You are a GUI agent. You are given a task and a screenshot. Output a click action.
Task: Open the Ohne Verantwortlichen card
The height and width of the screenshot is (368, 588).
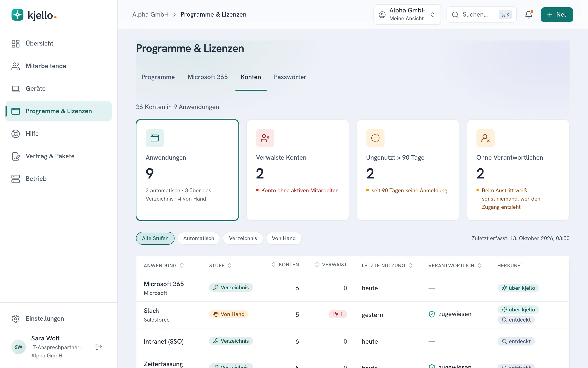coord(518,170)
